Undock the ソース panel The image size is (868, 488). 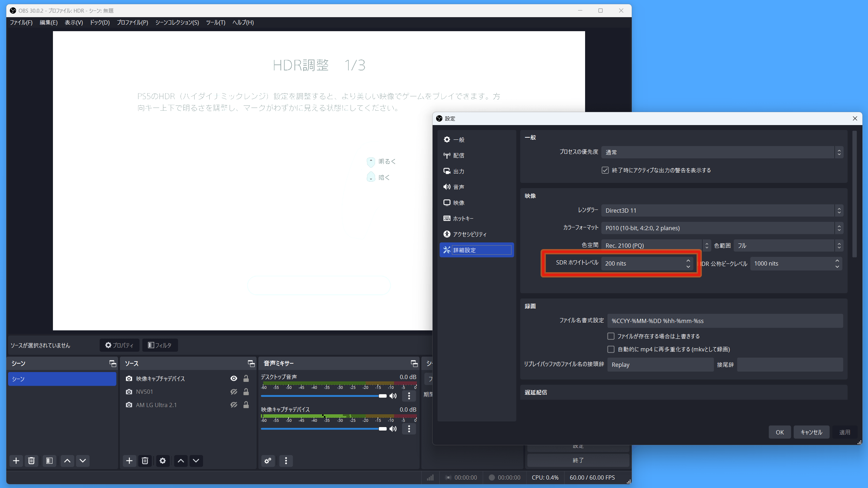[251, 364]
